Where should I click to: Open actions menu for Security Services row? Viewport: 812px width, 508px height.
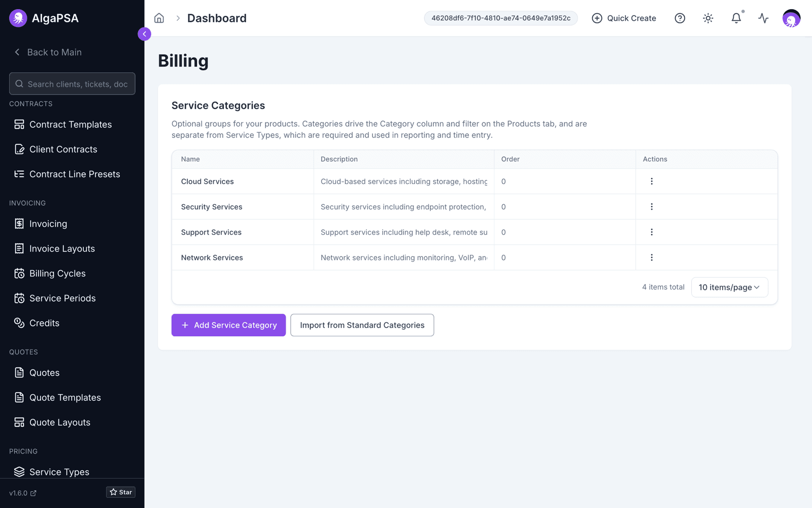(652, 207)
